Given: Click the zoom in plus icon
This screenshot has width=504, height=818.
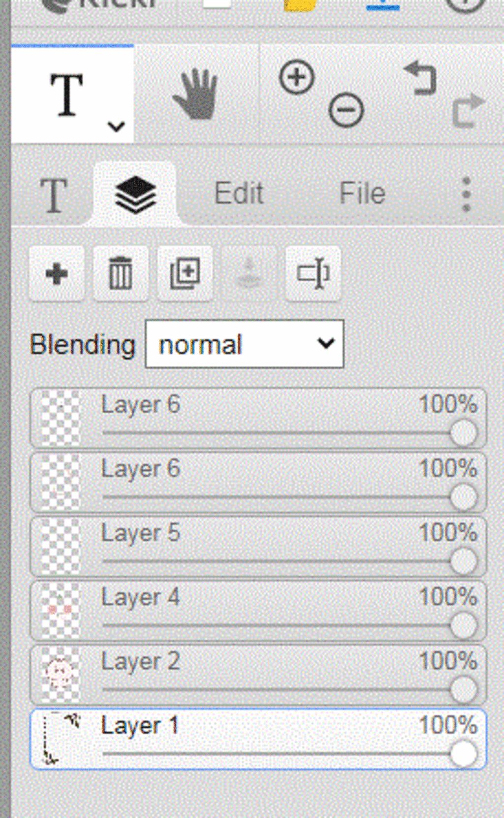Looking at the screenshot, I should click(x=296, y=77).
